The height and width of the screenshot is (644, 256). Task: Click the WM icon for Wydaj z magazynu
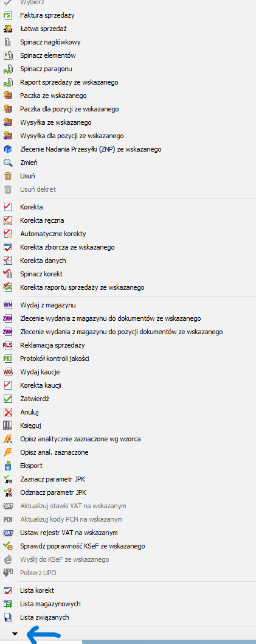[8, 305]
